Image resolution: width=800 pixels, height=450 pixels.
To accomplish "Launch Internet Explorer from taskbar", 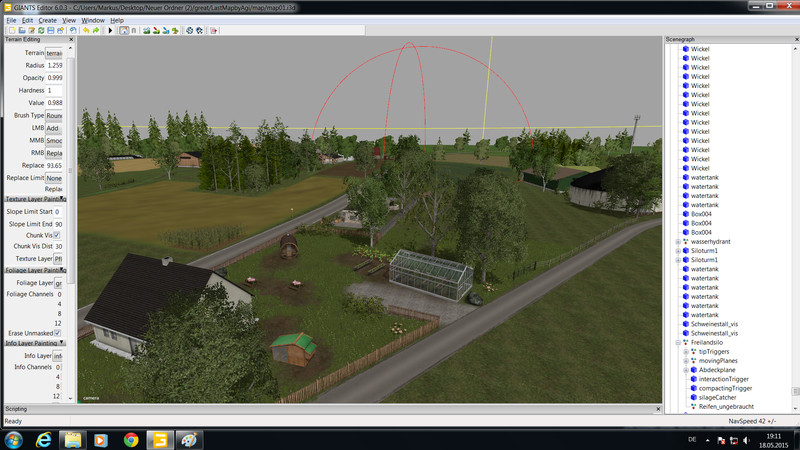I will click(x=44, y=439).
